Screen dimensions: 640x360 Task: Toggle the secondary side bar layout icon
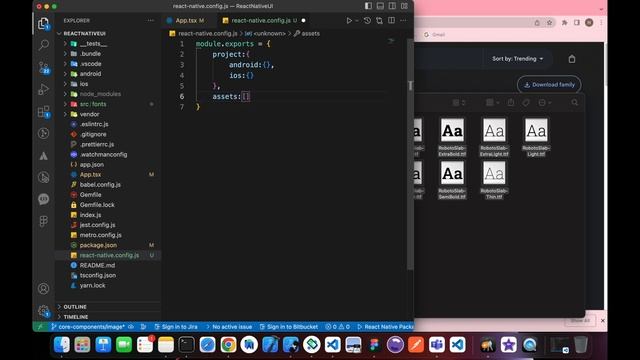click(x=392, y=6)
